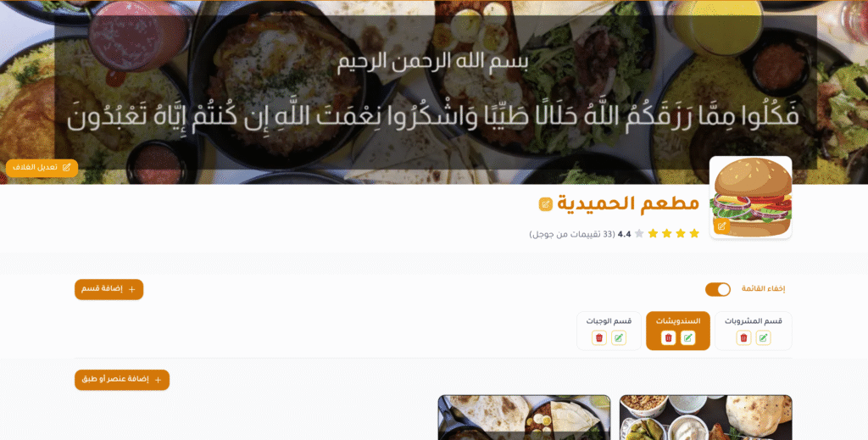Click the Google reviews count text
Screen dimensions: 868x440
point(572,234)
